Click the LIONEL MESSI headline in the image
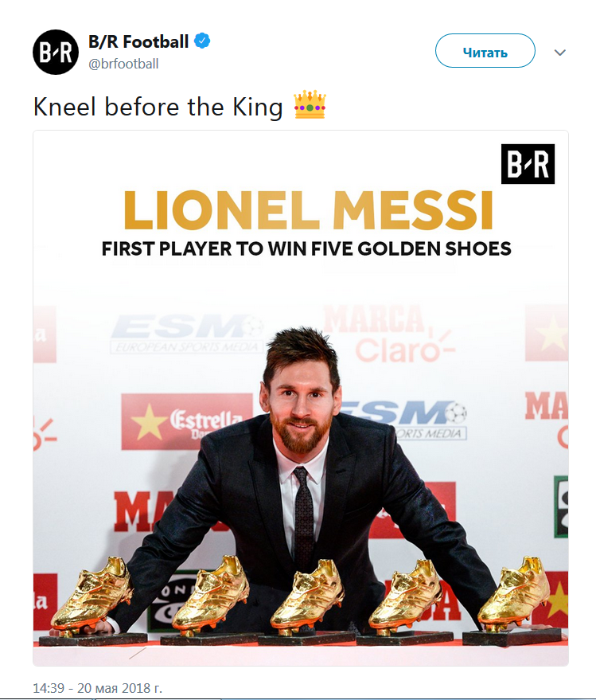Viewport: 596px width, 700px height. coord(308,209)
